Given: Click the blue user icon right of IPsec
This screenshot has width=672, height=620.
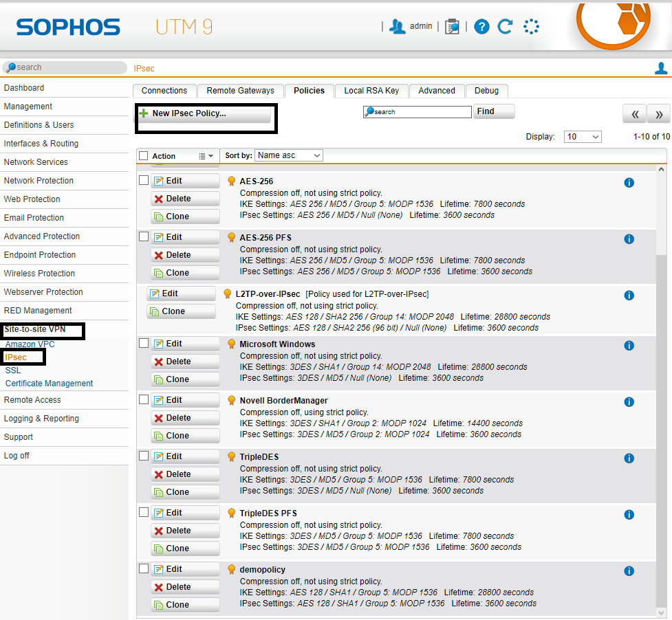Looking at the screenshot, I should [661, 68].
